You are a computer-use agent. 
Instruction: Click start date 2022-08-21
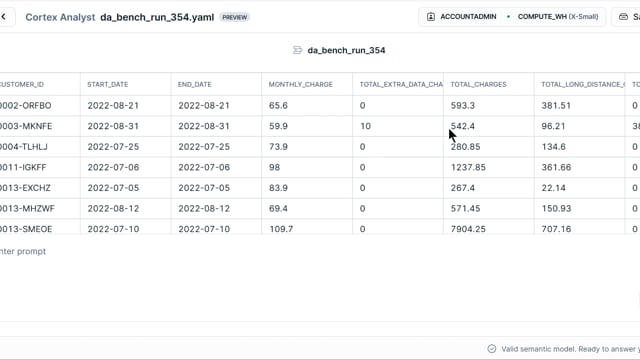tap(113, 106)
